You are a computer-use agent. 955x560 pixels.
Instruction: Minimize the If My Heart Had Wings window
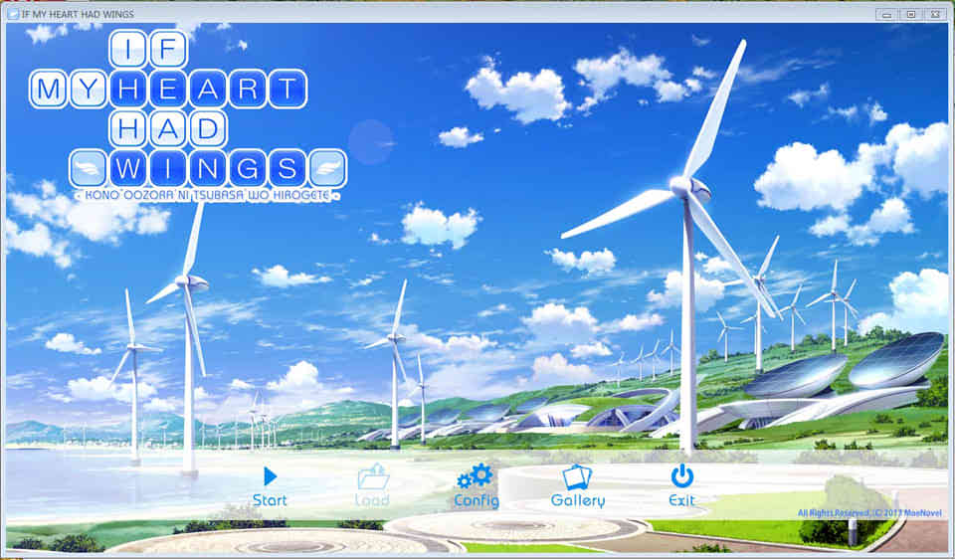pos(887,14)
